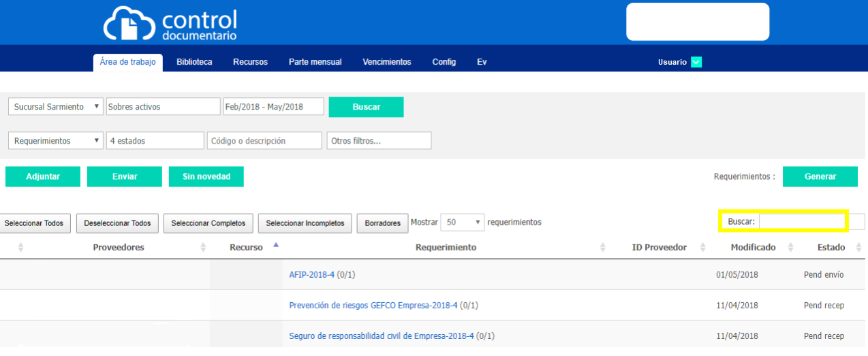This screenshot has width=868, height=356.
Task: Open the AFIP-2018-4 requirement link
Action: pos(312,275)
